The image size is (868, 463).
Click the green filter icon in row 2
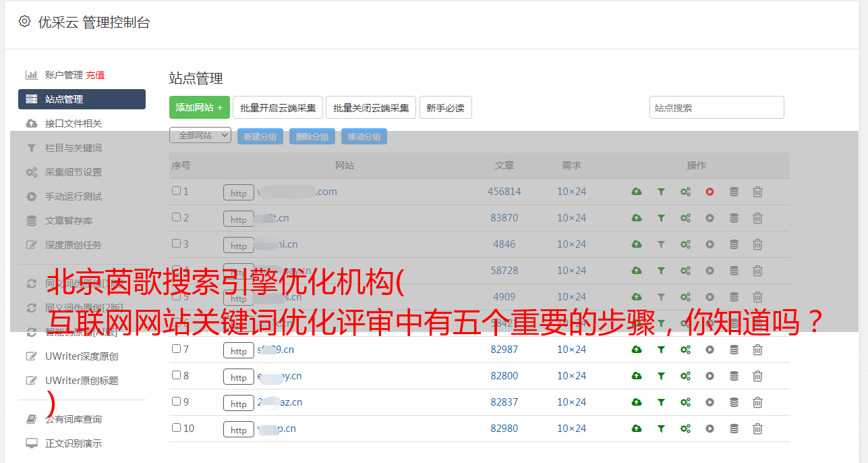click(x=661, y=218)
